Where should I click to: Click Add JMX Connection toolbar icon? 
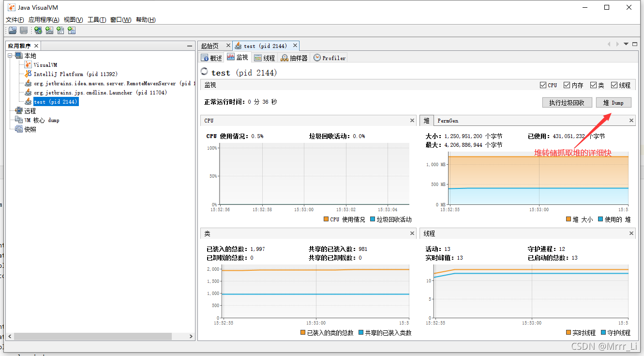[x=49, y=31]
